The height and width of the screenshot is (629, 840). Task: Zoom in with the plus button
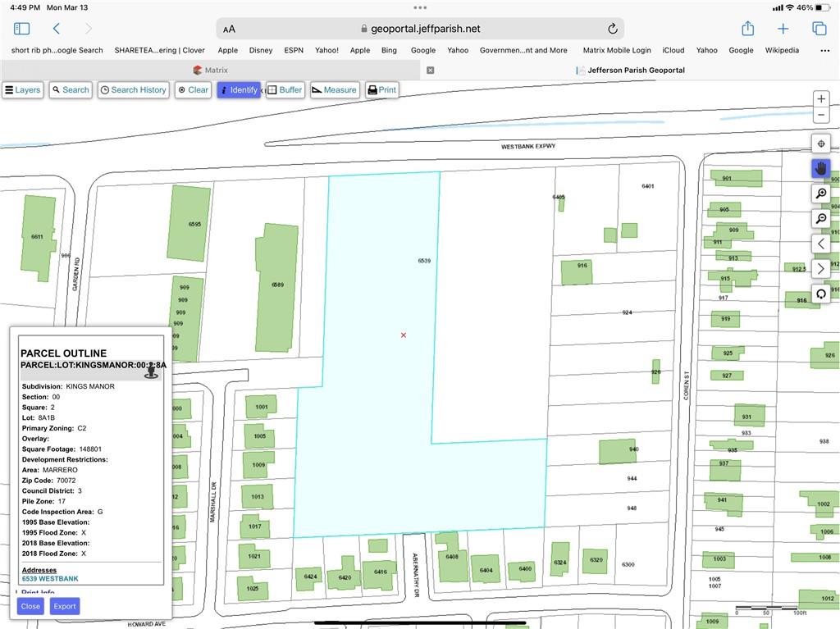(x=820, y=99)
